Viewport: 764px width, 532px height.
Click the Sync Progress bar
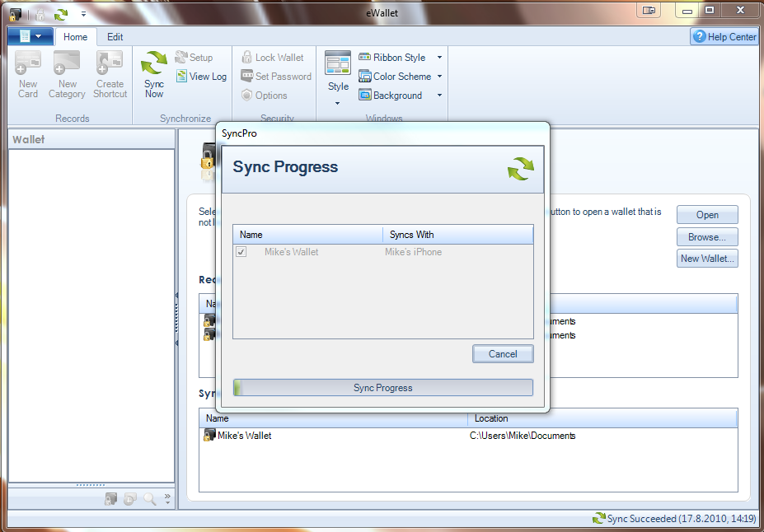[x=382, y=388]
